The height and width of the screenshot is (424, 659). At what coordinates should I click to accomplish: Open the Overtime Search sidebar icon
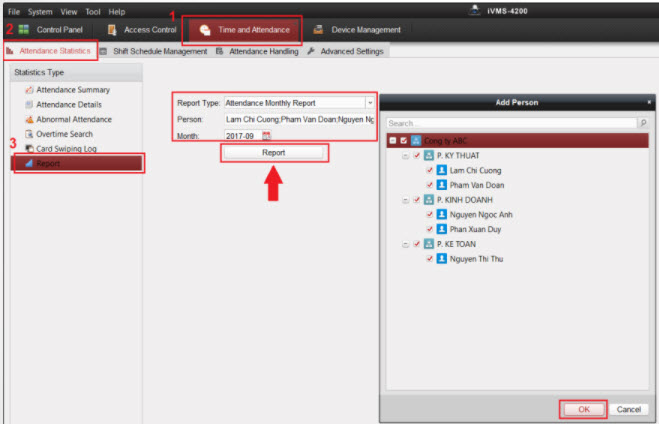pyautogui.click(x=29, y=133)
